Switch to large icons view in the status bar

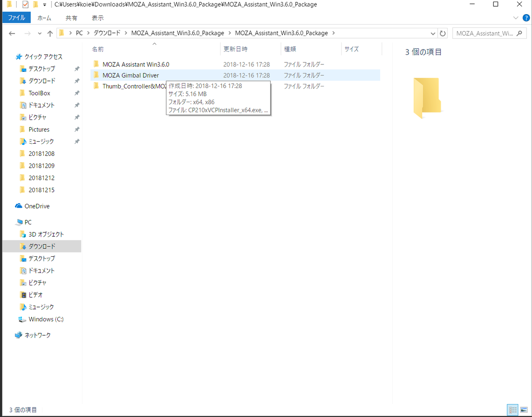click(x=524, y=410)
